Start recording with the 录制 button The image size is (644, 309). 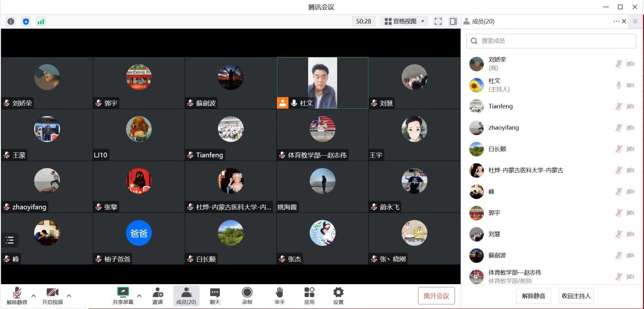click(x=247, y=295)
